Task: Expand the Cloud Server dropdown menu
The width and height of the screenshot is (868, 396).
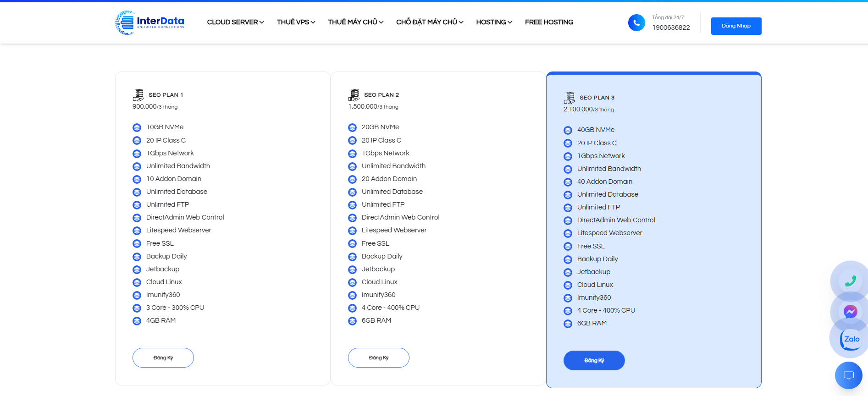Action: [235, 22]
